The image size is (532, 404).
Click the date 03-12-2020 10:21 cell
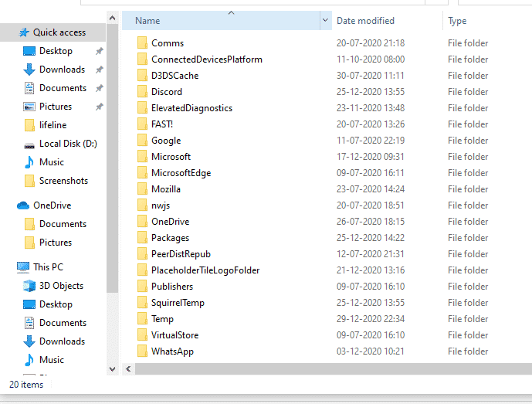370,351
